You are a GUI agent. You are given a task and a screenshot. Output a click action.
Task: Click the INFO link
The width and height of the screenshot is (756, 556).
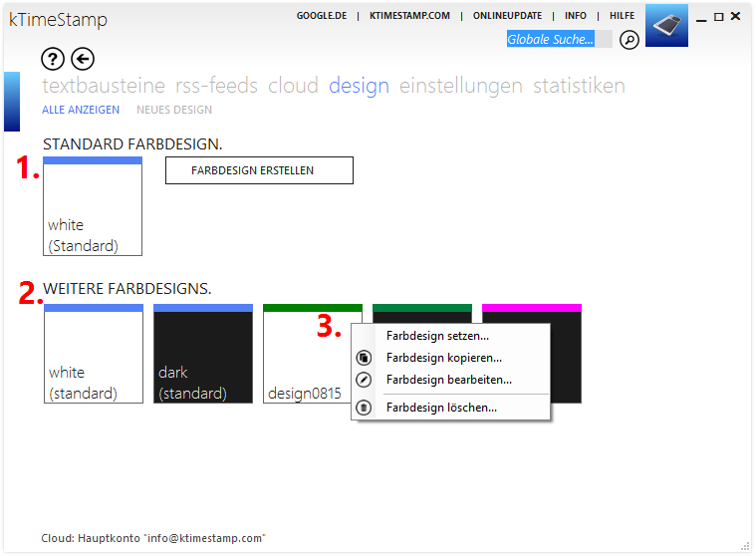576,16
